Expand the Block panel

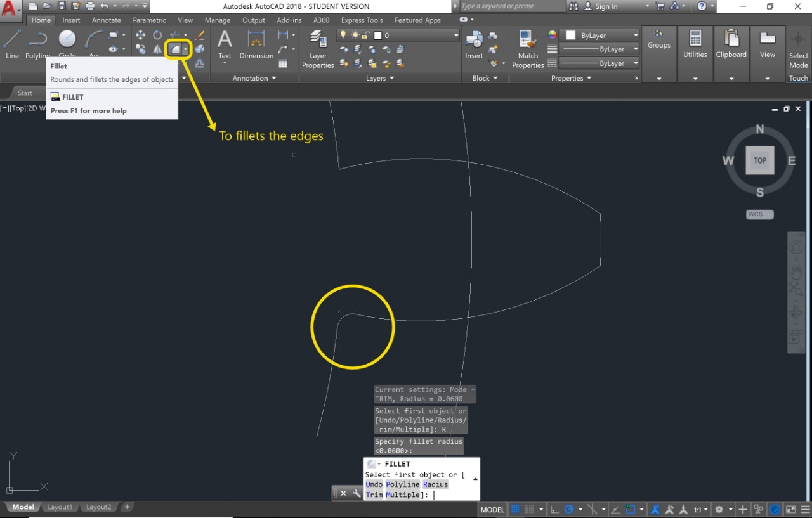click(485, 78)
